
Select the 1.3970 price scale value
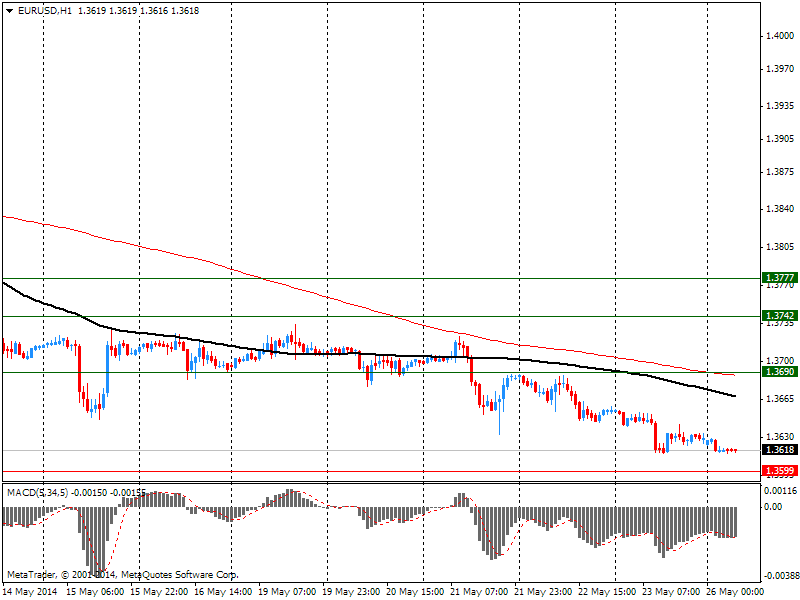pos(780,69)
